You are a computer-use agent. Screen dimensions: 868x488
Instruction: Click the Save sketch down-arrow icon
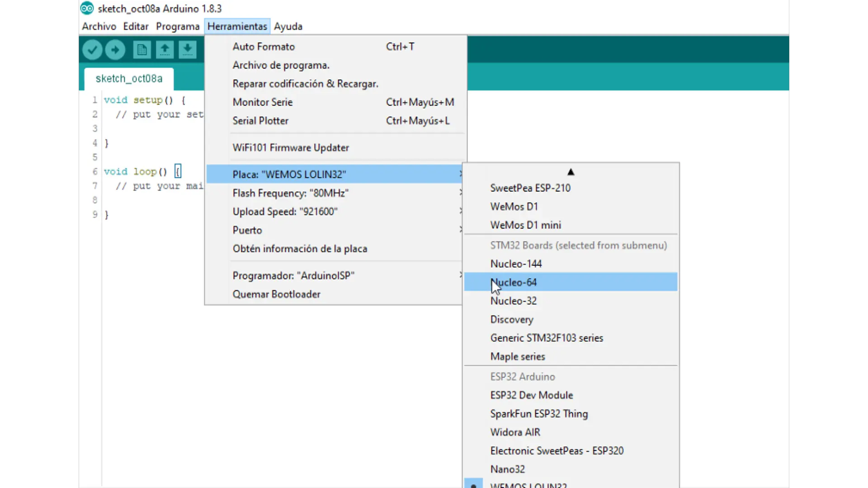point(187,49)
